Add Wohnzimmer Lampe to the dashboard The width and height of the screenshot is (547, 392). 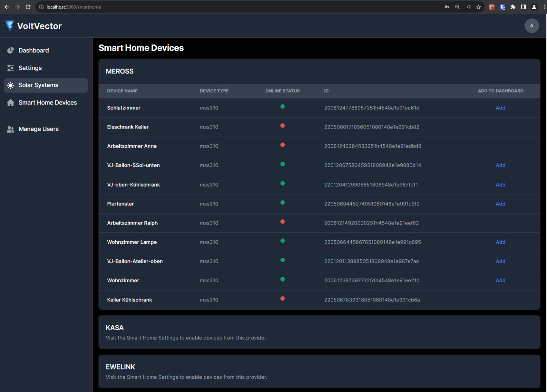[501, 242]
